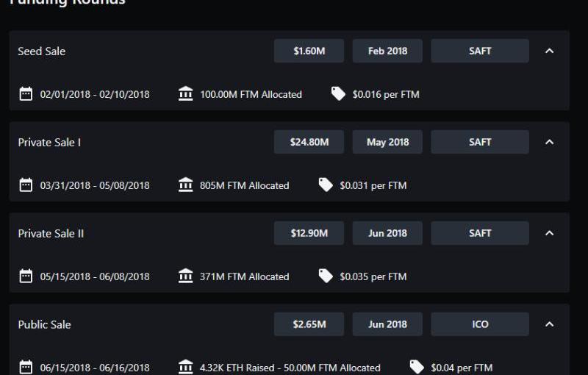The image size is (588, 375).
Task: Click the calendar icon in Private Sale I
Action: click(26, 185)
